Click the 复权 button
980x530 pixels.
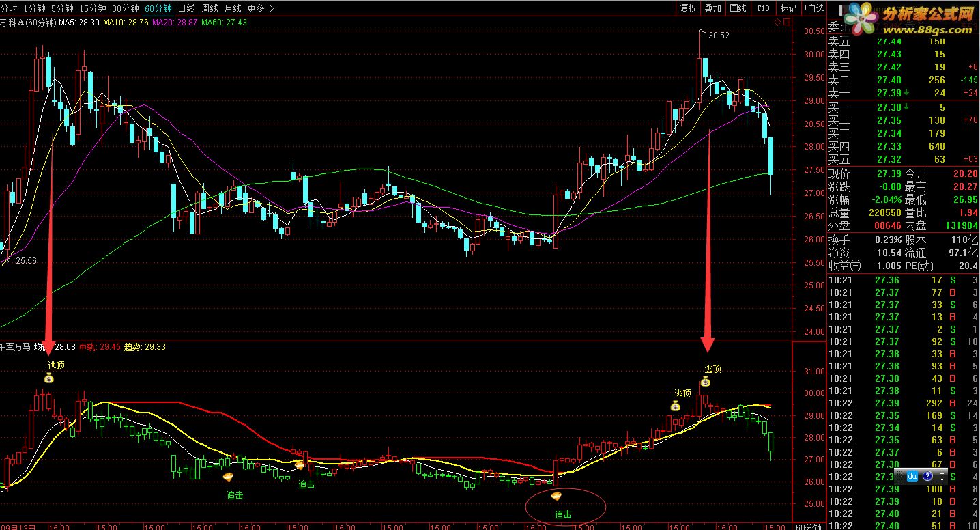point(689,8)
